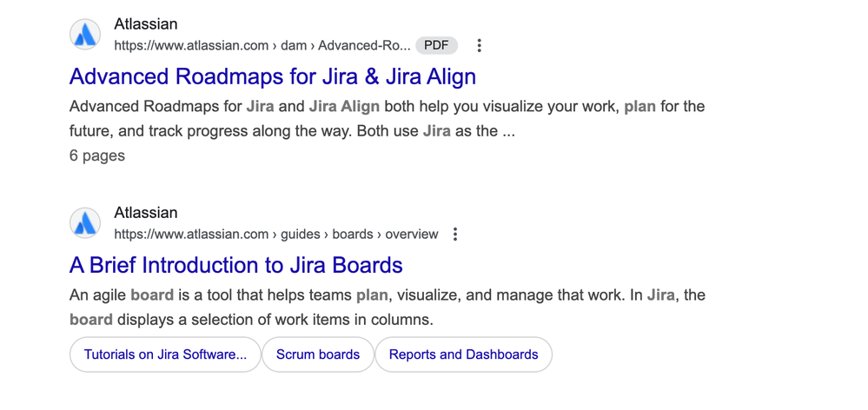The image size is (868, 410).
Task: Open the three-dot menu for the Jira Boards result
Action: coord(455,234)
